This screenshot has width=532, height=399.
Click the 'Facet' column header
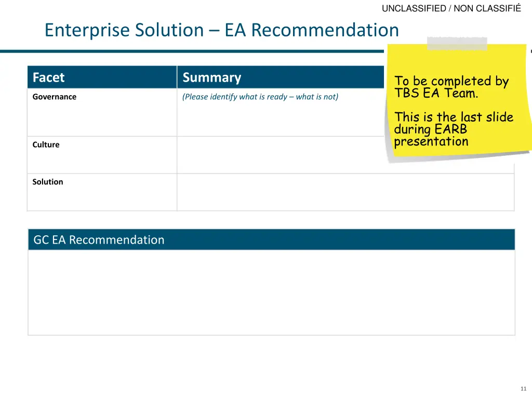[x=102, y=77]
